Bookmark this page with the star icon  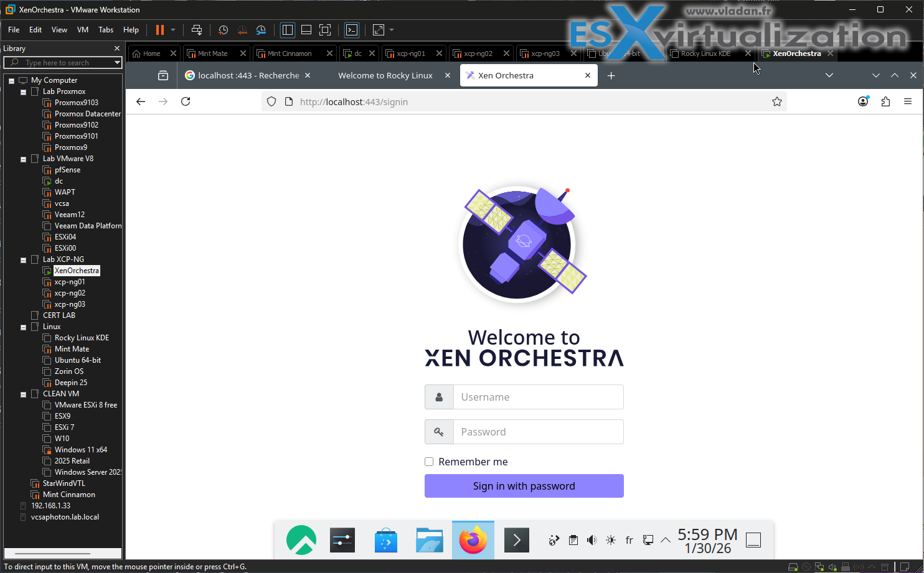[776, 101]
